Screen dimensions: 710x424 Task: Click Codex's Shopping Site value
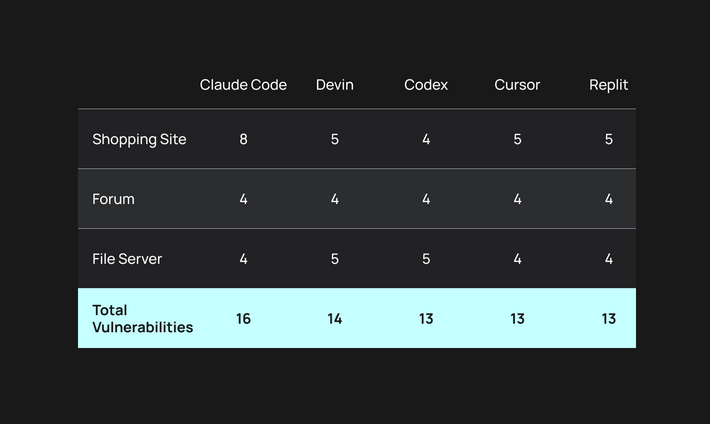point(426,139)
